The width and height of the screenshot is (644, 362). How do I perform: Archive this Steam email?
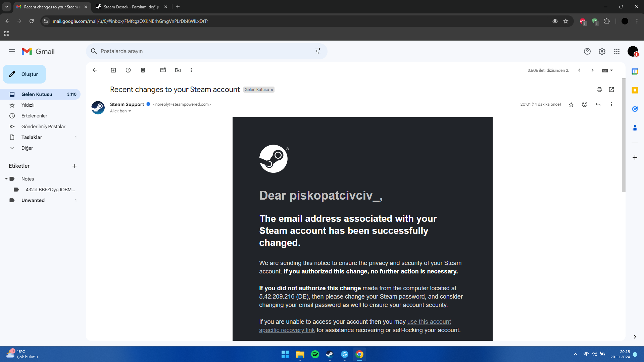[x=113, y=70]
